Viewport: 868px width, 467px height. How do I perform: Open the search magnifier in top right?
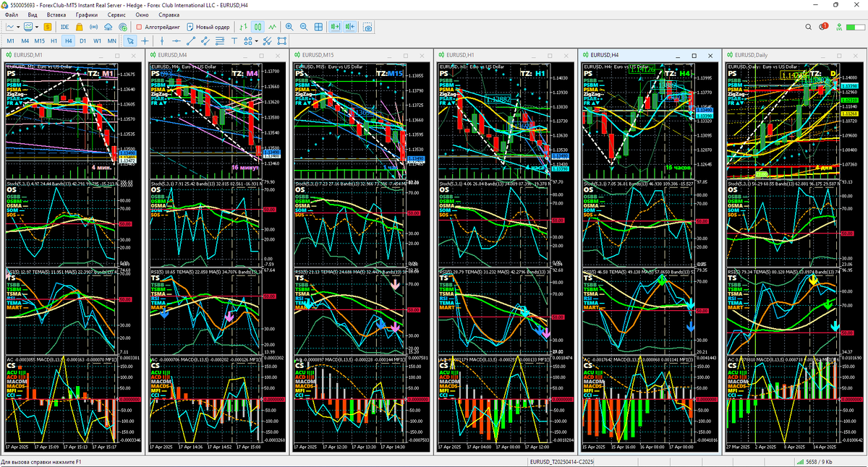(x=808, y=27)
